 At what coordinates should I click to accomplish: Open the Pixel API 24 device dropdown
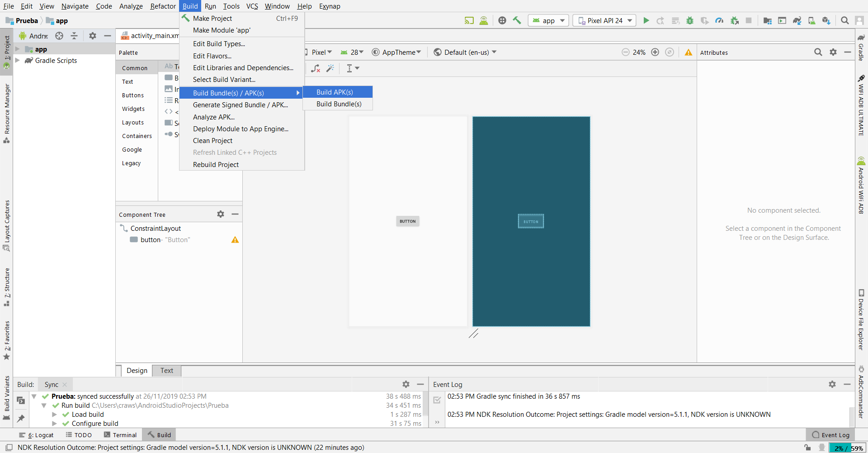604,20
